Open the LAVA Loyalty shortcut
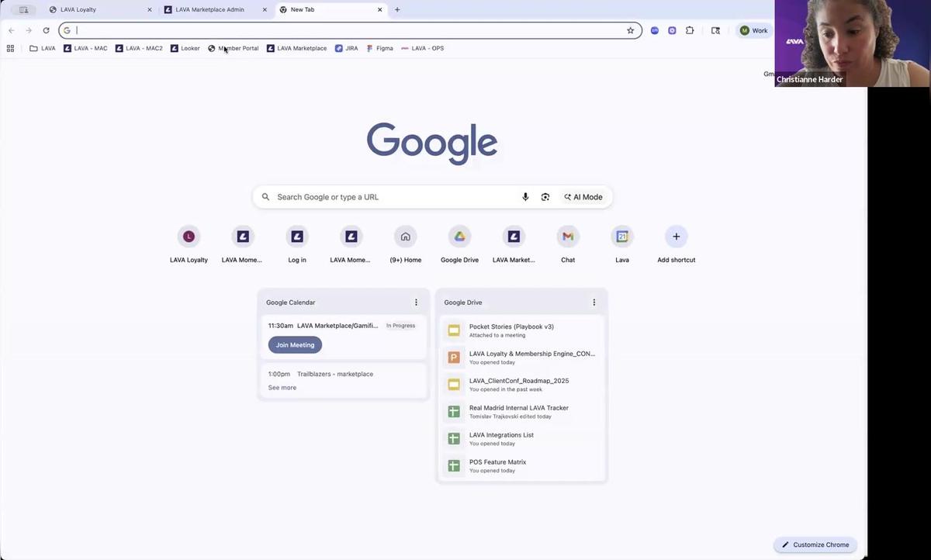This screenshot has height=560, width=931. (189, 237)
